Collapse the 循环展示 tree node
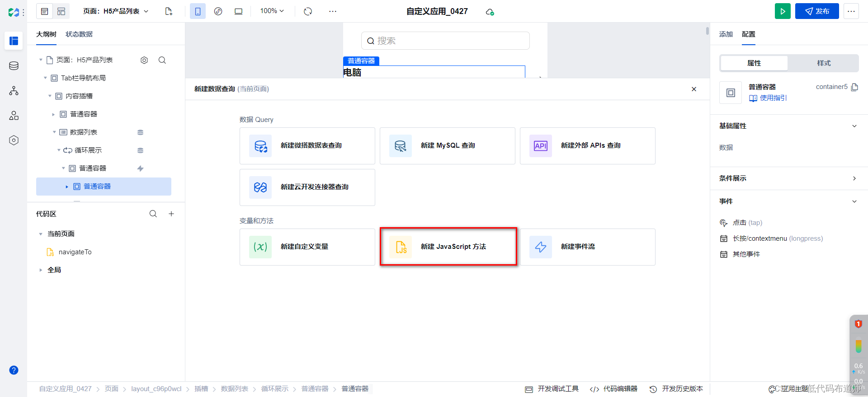868x397 pixels. tap(59, 150)
